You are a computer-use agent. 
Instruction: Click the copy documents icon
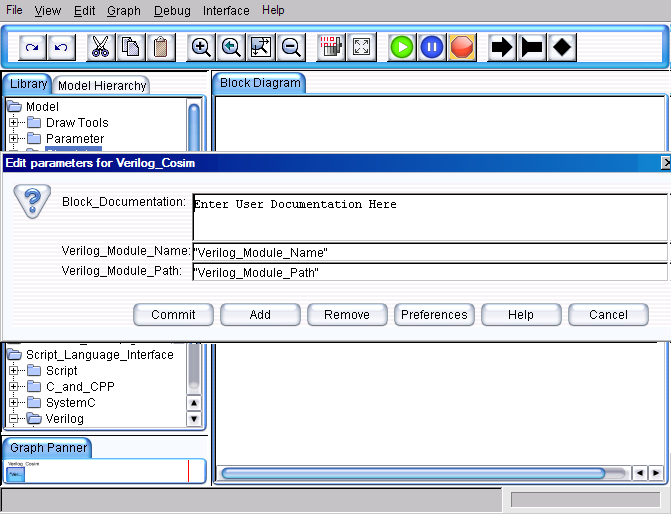[x=131, y=47]
